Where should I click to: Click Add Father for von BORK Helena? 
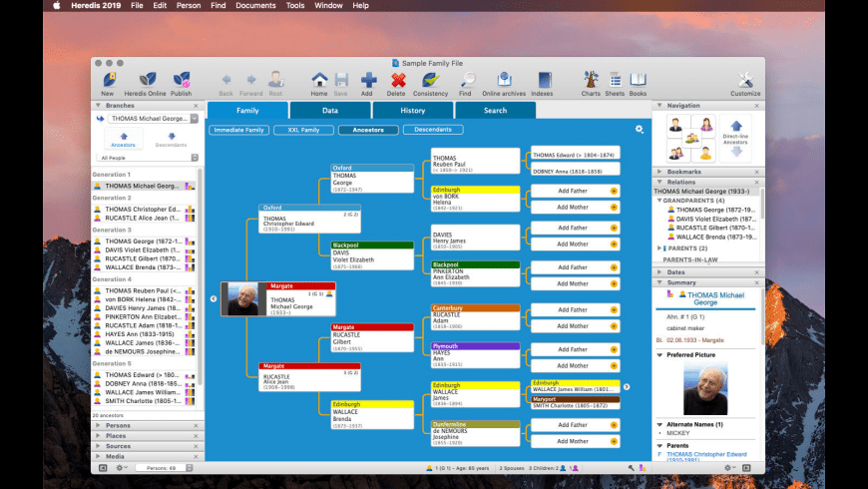click(575, 191)
